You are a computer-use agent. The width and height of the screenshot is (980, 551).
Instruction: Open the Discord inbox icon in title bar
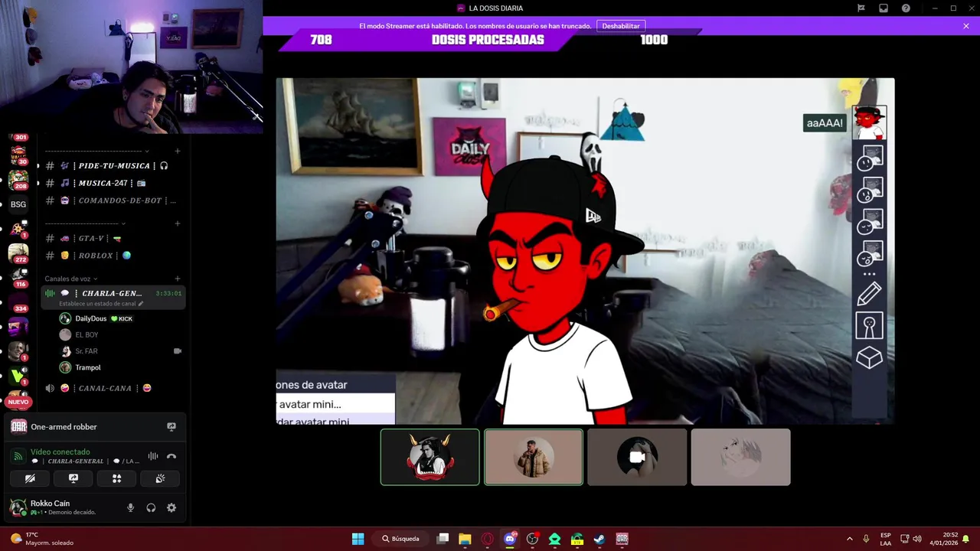[884, 8]
